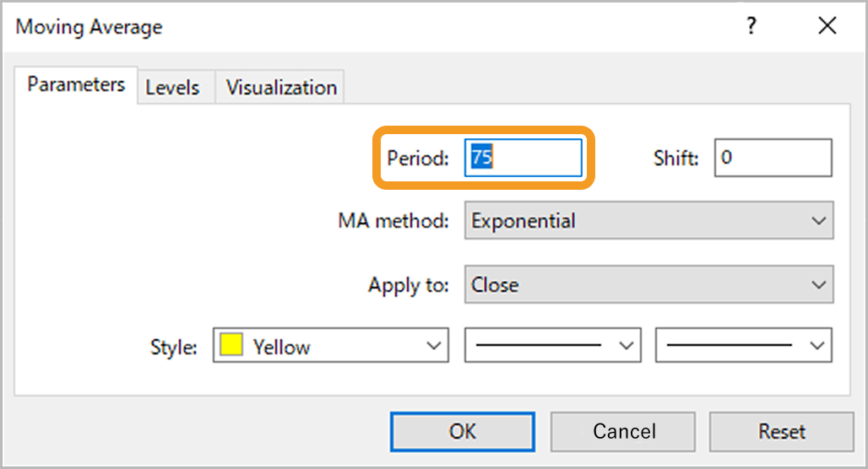Screen dimensions: 868x469
Task: Click the question mark help icon
Action: (751, 26)
